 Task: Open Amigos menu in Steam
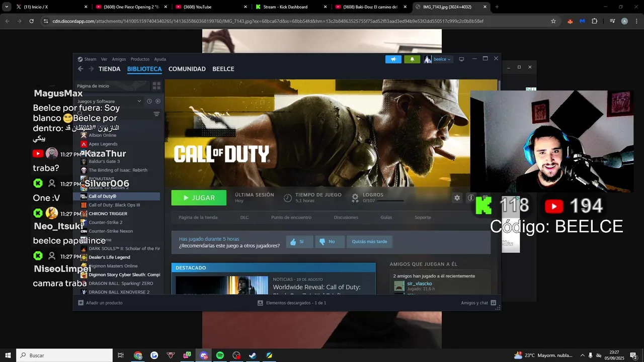coord(119,59)
